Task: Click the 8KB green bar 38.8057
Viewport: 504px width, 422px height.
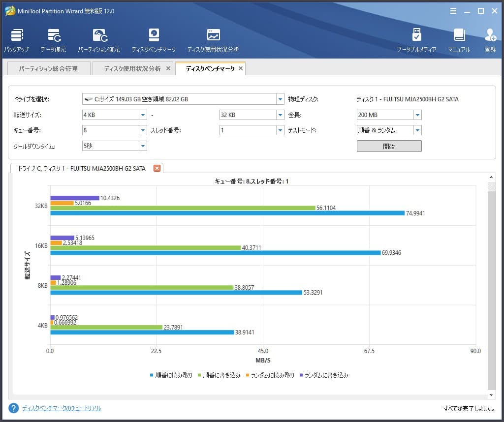Action: 142,287
